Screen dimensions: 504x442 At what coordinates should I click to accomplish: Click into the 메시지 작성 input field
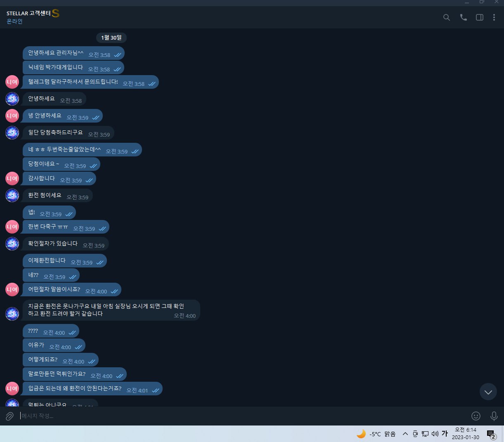(x=244, y=416)
